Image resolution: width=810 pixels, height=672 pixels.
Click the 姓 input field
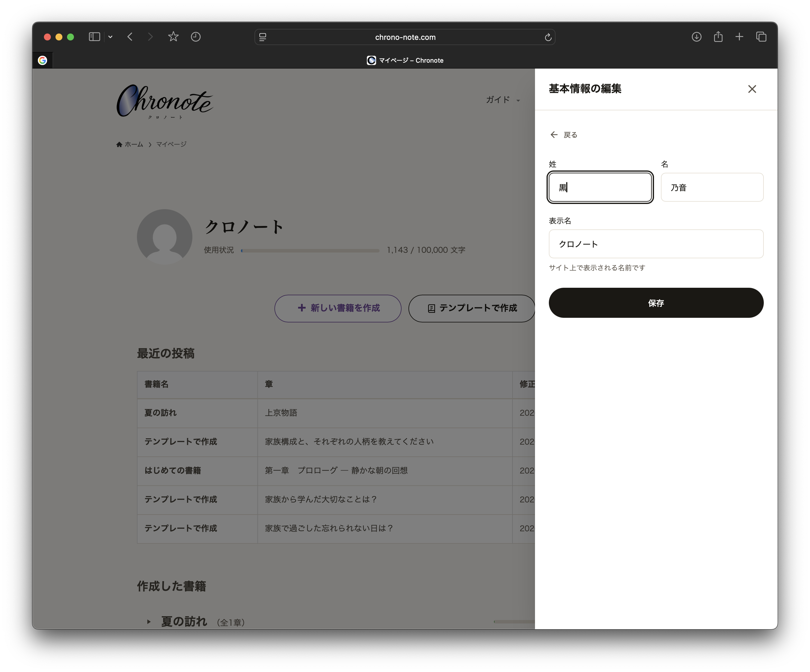(x=600, y=188)
